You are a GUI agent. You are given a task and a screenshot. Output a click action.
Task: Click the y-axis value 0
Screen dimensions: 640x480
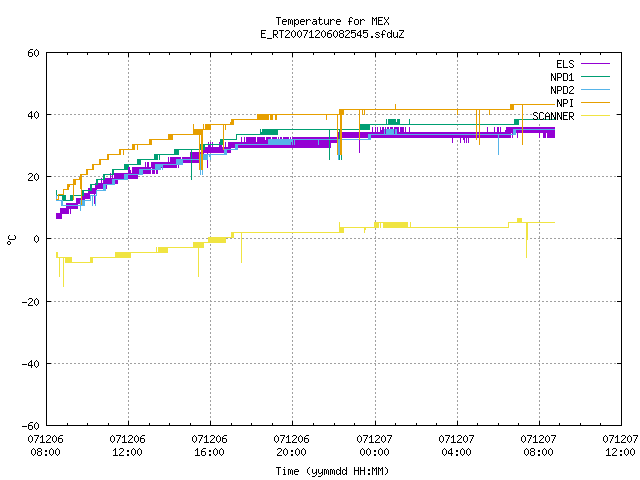coord(37,239)
